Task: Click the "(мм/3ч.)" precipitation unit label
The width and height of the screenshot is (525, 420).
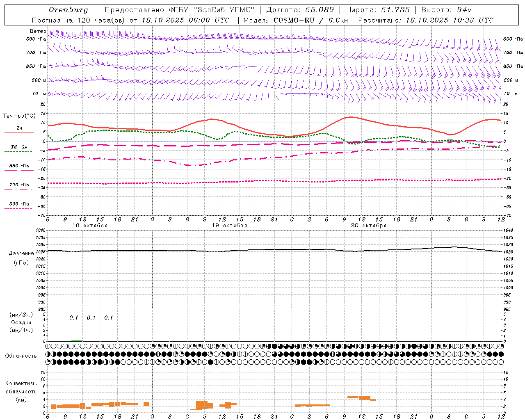Action: [x=21, y=315]
